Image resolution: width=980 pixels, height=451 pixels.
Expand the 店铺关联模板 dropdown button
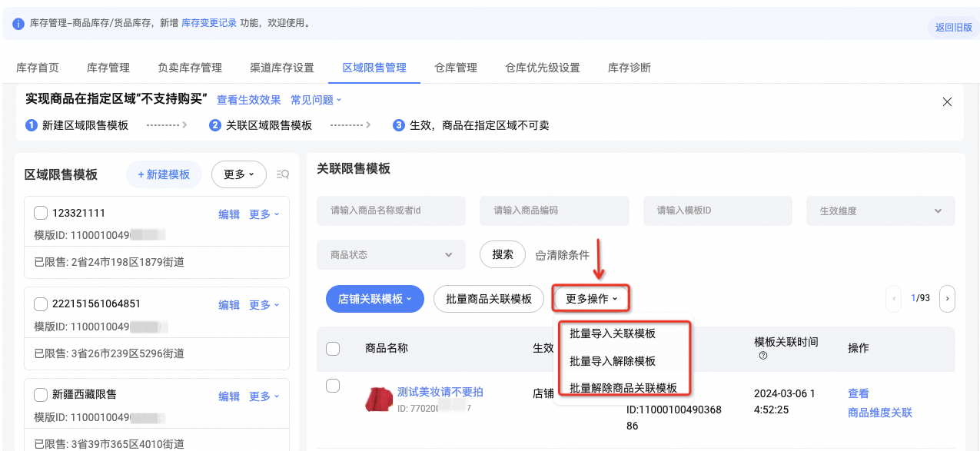click(375, 299)
